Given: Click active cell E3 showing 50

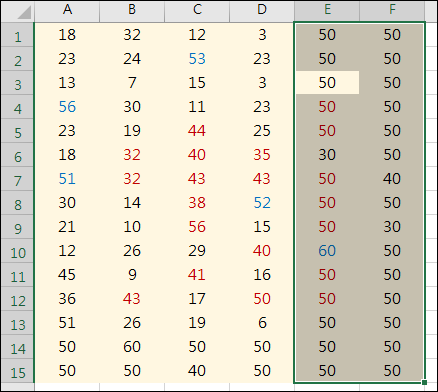Looking at the screenshot, I should (327, 83).
